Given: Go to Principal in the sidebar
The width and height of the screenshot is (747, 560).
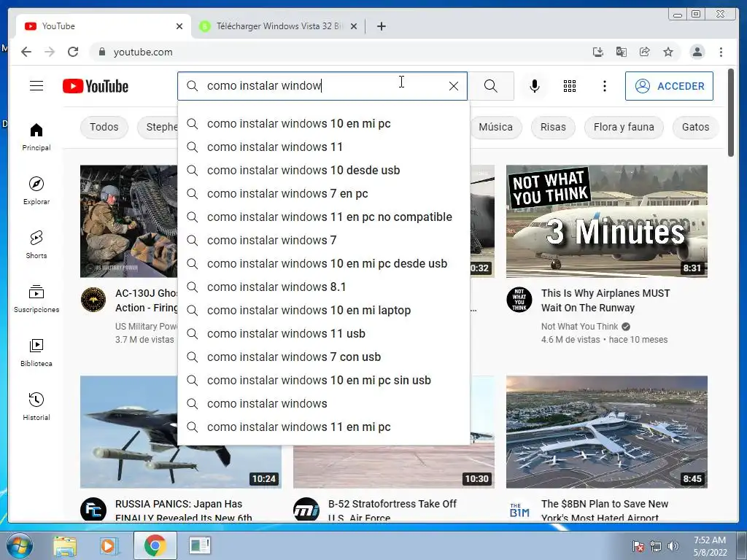Looking at the screenshot, I should (36, 136).
